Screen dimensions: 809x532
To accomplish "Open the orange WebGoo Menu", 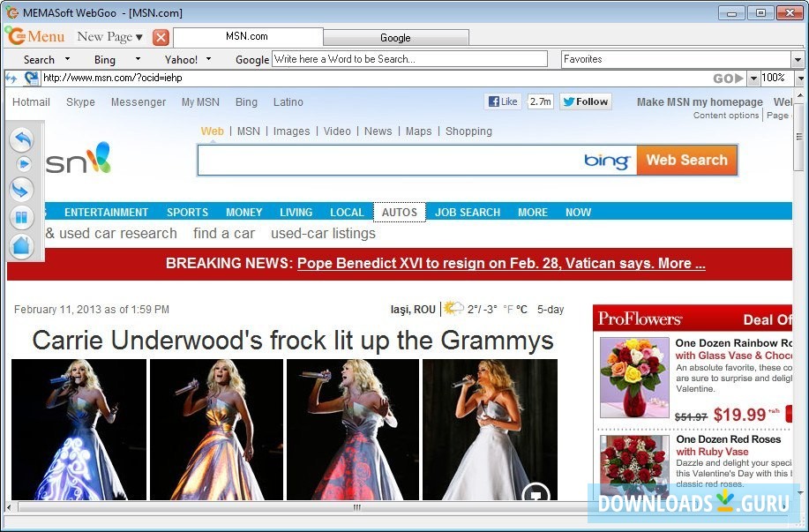I will [x=35, y=37].
